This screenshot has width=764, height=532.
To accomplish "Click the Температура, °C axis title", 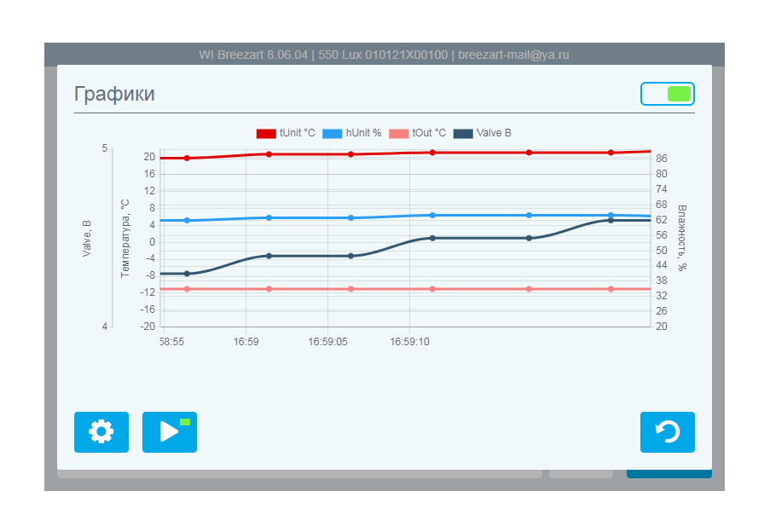I will (x=124, y=238).
